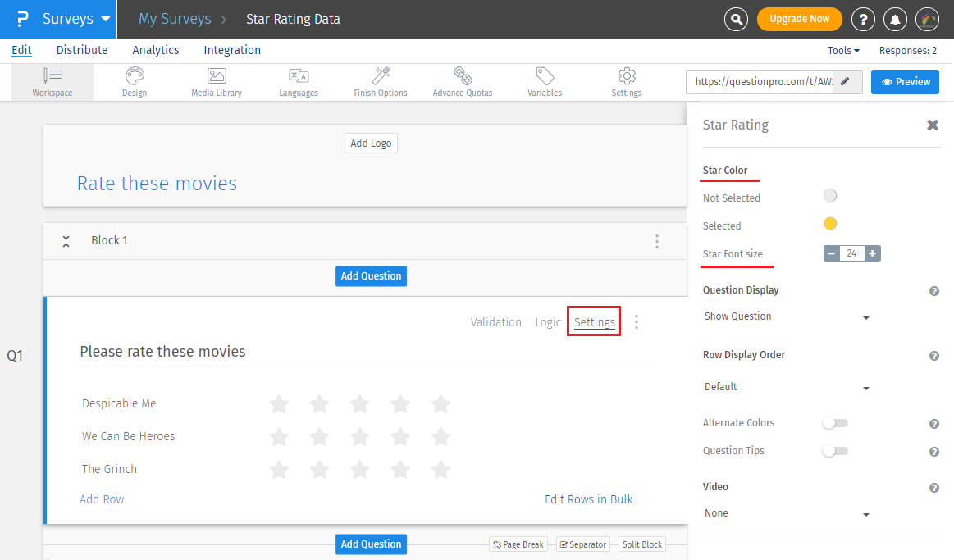Click the Upgrade Now button

click(x=799, y=19)
